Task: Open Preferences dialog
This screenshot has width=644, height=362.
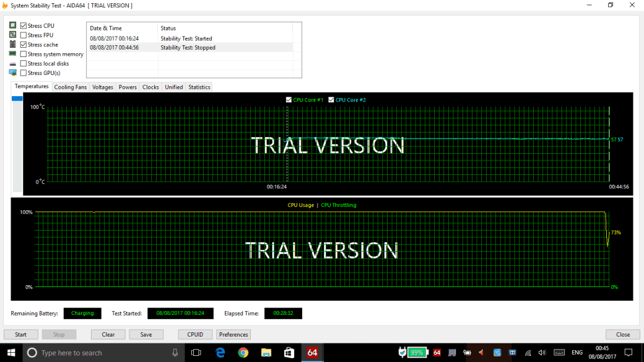Action: tap(233, 334)
